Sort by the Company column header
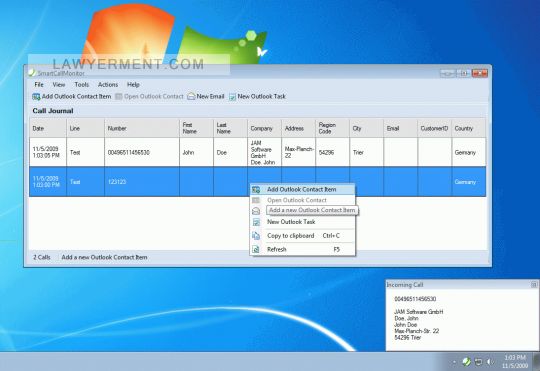 [264, 128]
